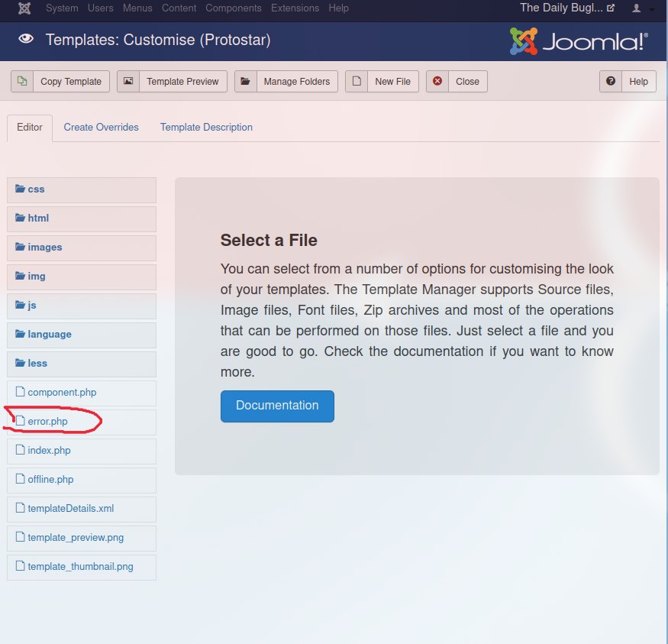This screenshot has width=668, height=644.
Task: Expand the images folder
Action: click(82, 248)
